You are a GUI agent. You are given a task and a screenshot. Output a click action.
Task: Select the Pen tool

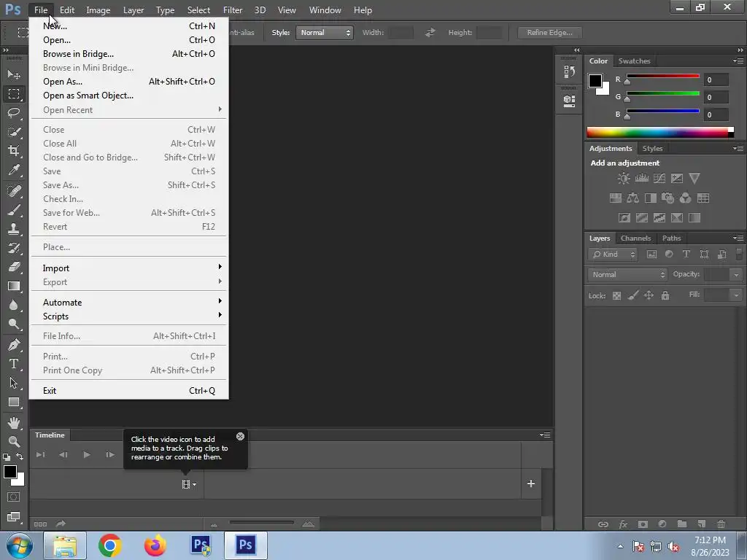point(14,345)
